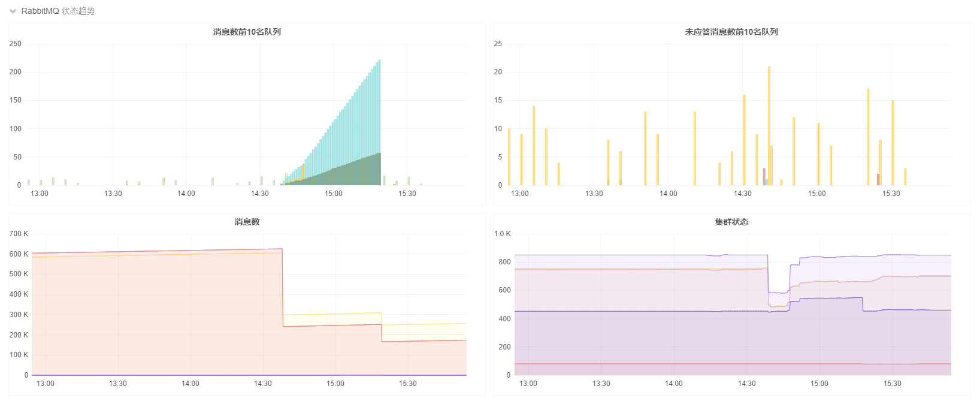Click the 250 y-axis label in 消息数前10名队列 chart

pyautogui.click(x=15, y=44)
